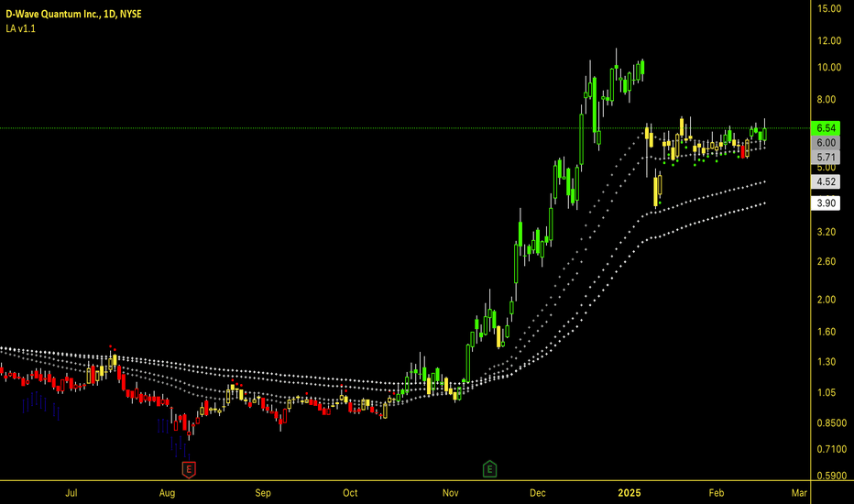
Task: Click the Nov label on time axis
Action: tap(450, 493)
